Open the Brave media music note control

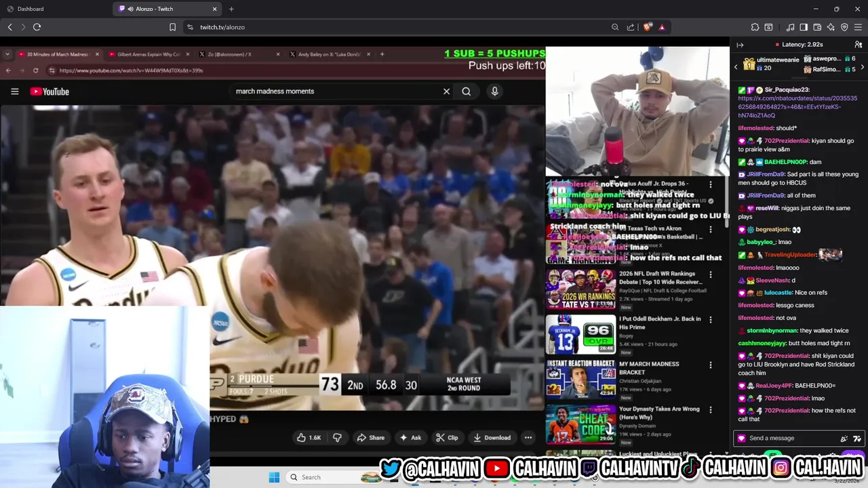[x=790, y=27]
